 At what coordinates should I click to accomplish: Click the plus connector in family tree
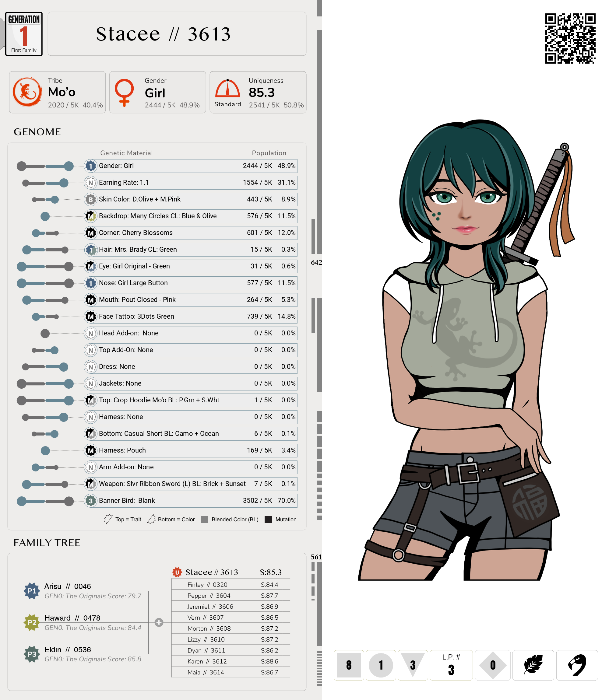click(x=159, y=623)
